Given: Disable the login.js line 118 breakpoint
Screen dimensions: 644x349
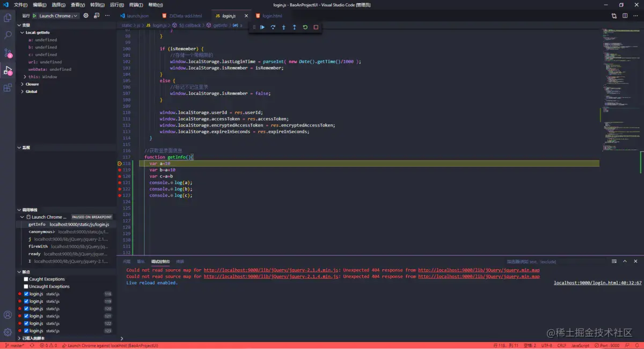Looking at the screenshot, I should [26, 294].
